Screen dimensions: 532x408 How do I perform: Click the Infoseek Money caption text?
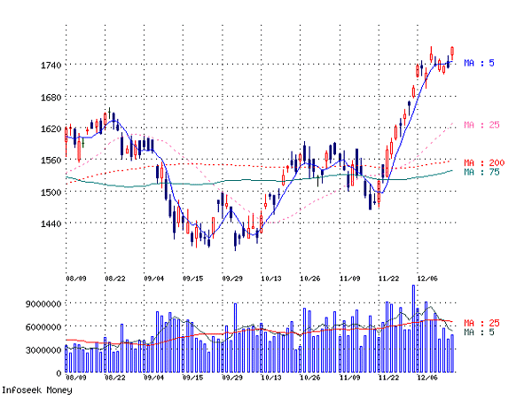(37, 390)
